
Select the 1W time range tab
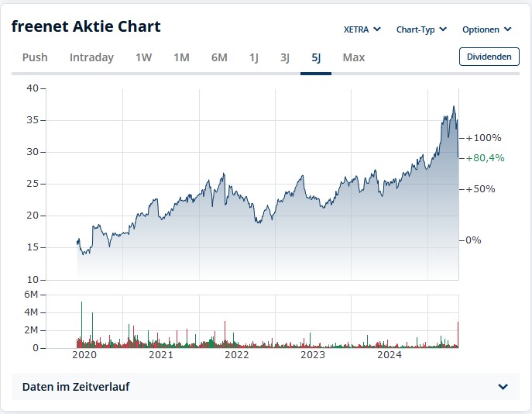click(x=144, y=57)
